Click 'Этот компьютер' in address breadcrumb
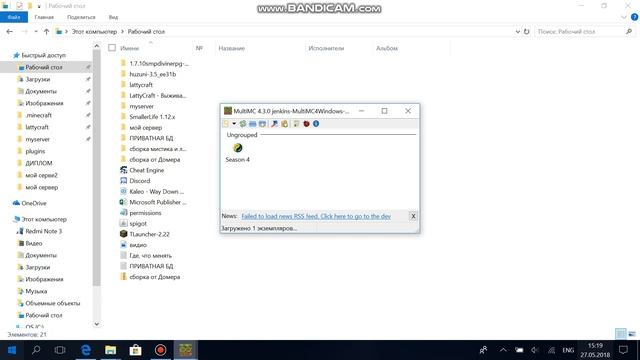 pos(94,31)
